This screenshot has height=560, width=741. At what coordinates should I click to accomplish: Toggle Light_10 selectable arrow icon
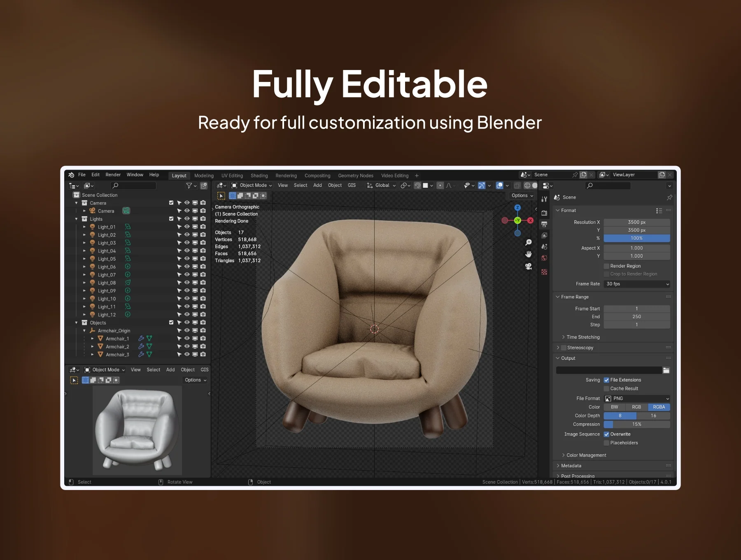click(x=179, y=299)
